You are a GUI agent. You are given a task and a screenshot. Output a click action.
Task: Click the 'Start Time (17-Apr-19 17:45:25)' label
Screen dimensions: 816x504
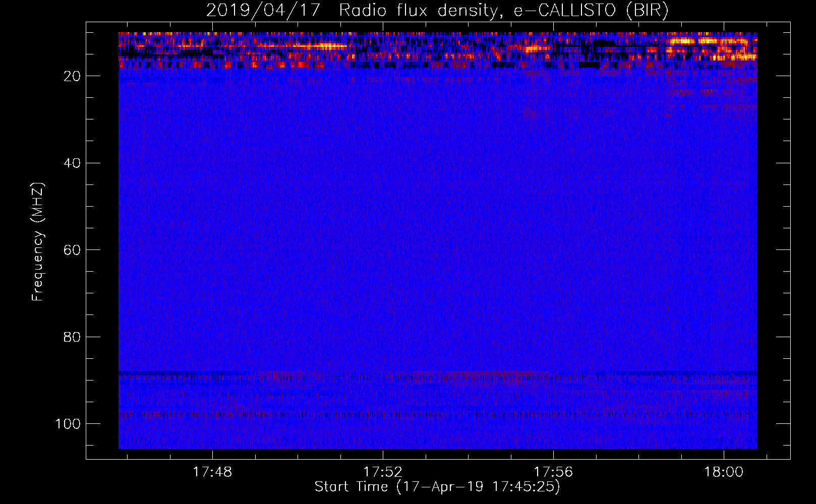point(437,487)
